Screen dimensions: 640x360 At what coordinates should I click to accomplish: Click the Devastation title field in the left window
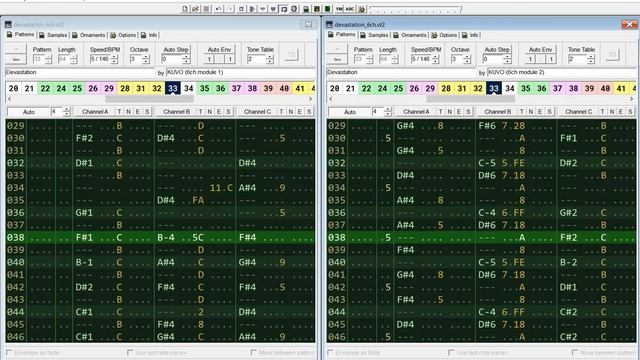80,72
